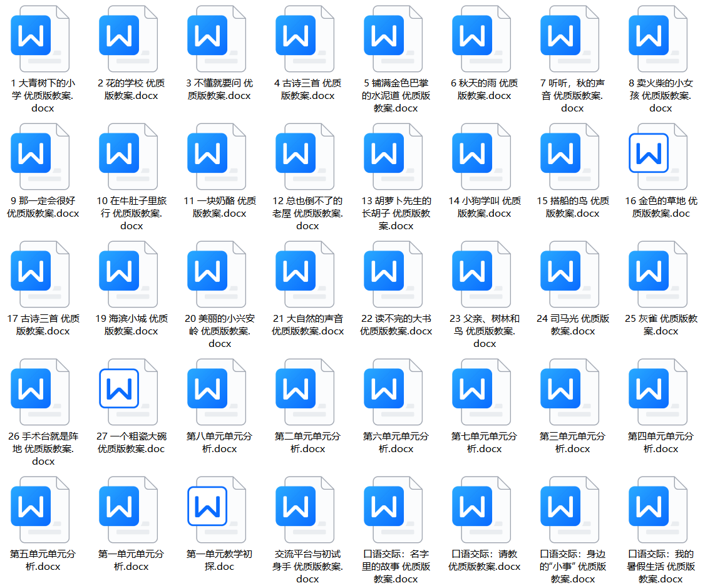Click filename '19 海滨小城 优质版教案.docx'
This screenshot has width=705, height=588.
pos(131,325)
